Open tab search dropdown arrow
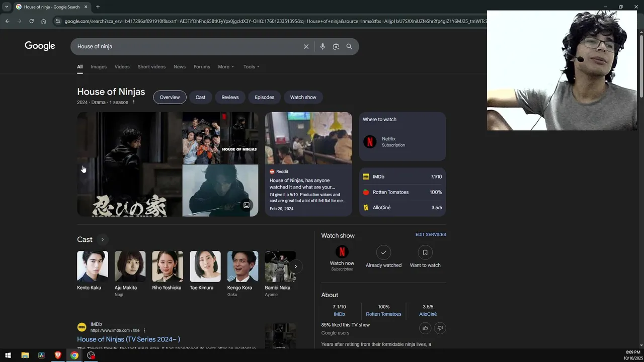Screen dimensions: 644x362 7,7
